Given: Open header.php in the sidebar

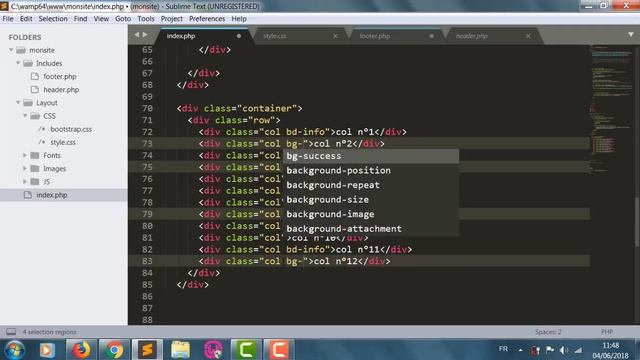Looking at the screenshot, I should 61,89.
